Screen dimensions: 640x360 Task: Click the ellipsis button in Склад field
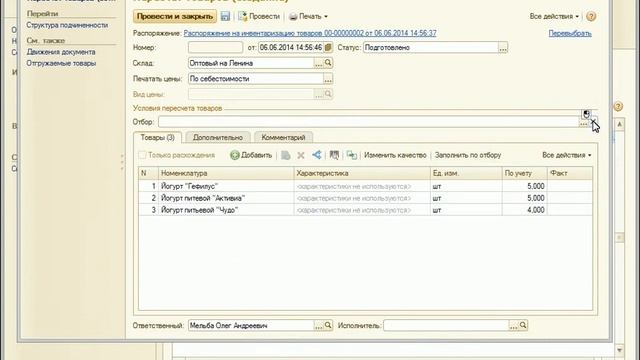coord(319,63)
